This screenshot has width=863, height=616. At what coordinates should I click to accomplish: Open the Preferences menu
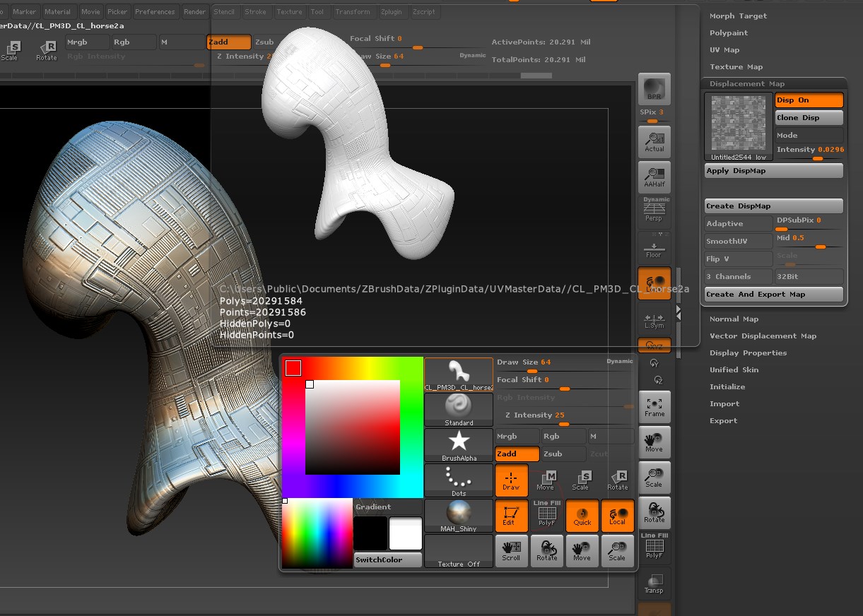pyautogui.click(x=155, y=12)
